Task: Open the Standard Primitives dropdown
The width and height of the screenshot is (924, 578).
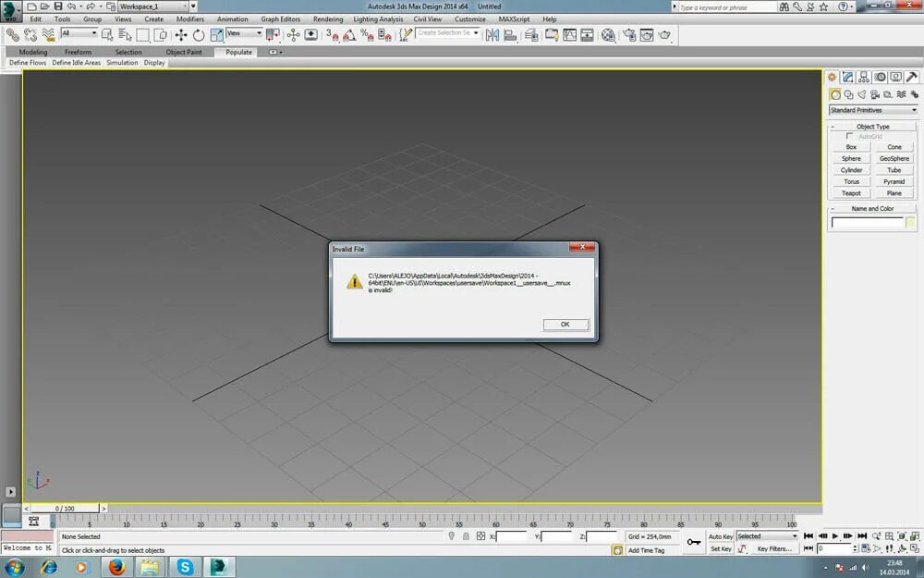Action: 873,110
